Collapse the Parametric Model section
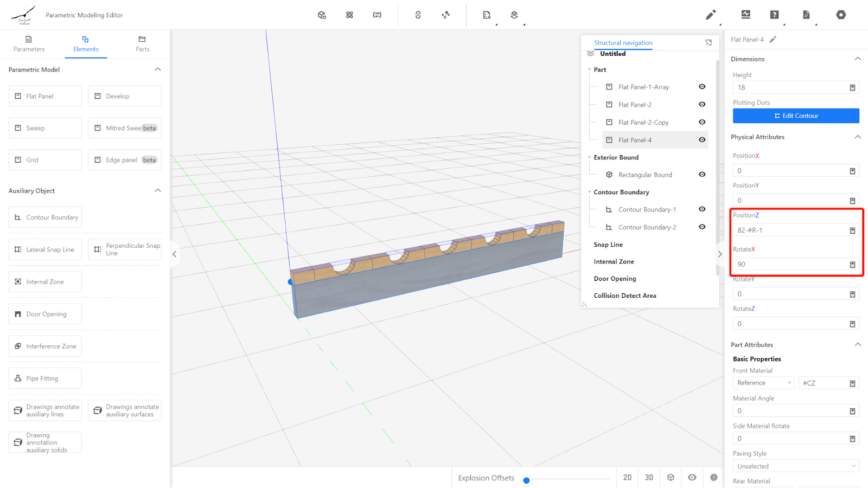 point(158,69)
